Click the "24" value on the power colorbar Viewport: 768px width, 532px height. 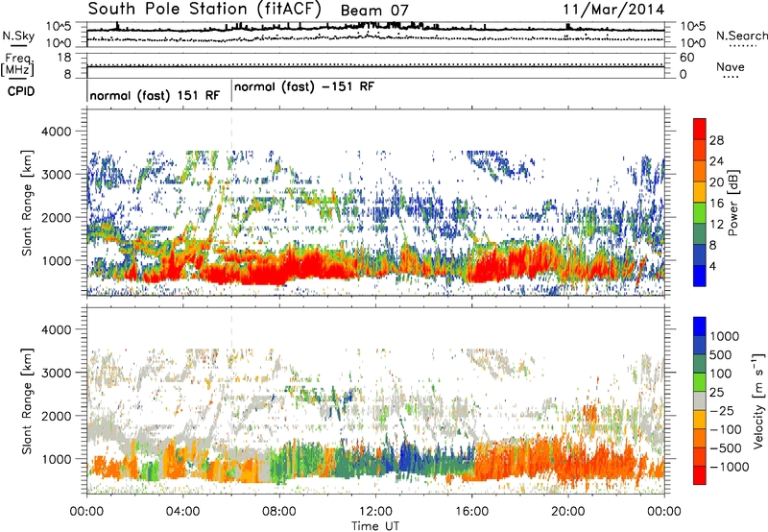pyautogui.click(x=716, y=161)
